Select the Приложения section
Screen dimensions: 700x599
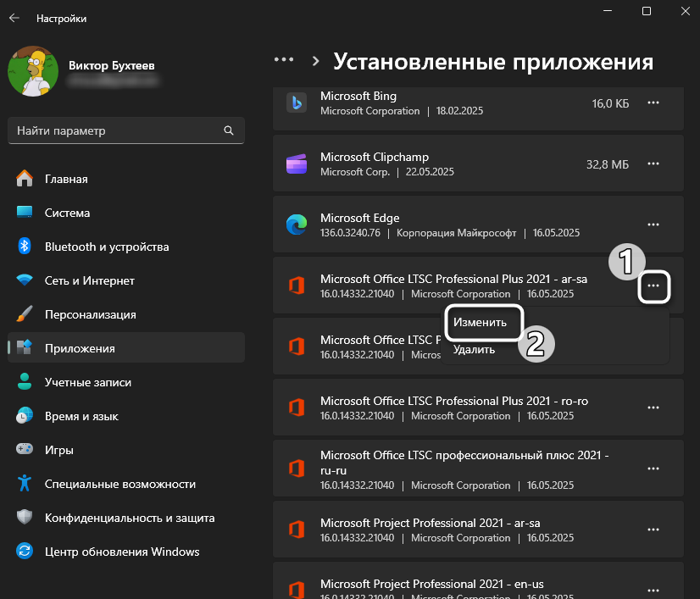pos(126,348)
